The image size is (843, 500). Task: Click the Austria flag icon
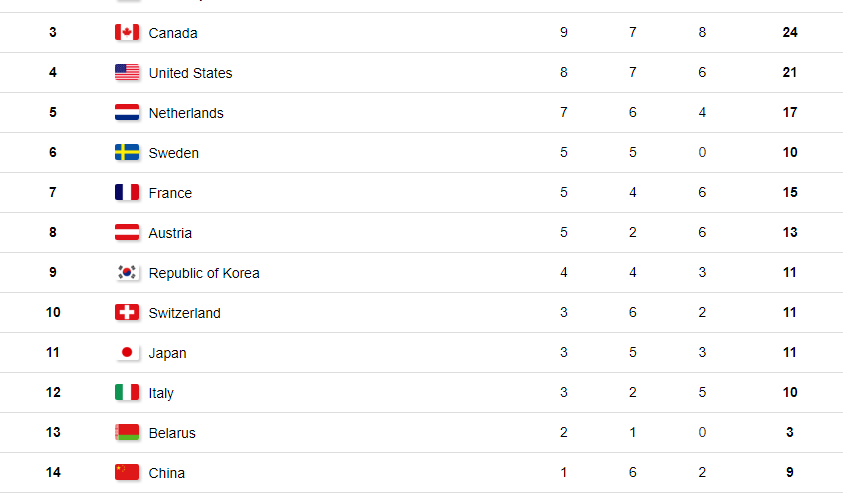pyautogui.click(x=127, y=232)
